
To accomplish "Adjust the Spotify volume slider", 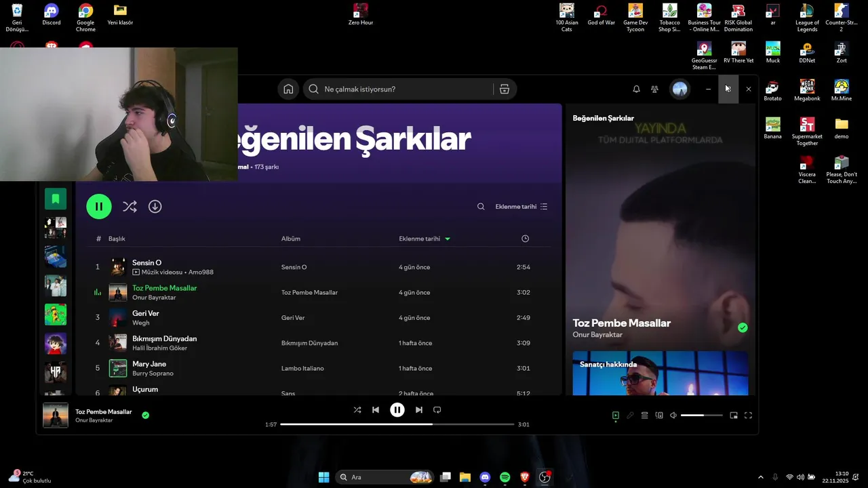I will pos(702,415).
